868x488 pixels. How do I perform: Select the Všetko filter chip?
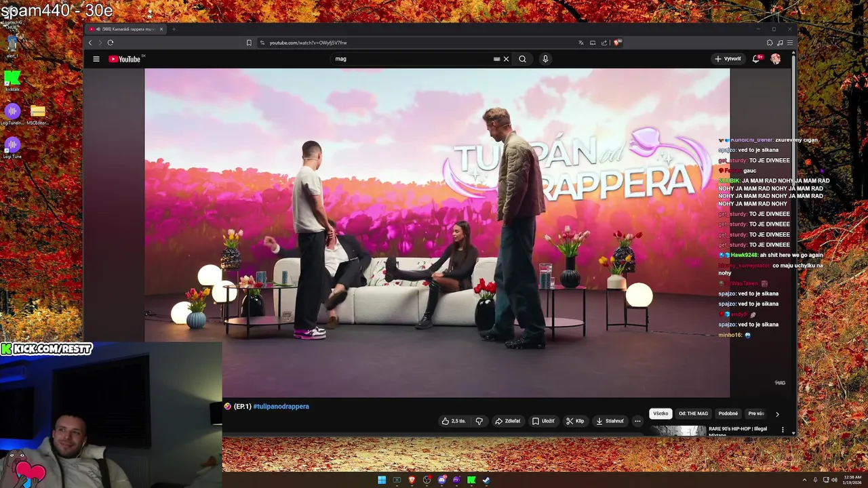coord(660,413)
